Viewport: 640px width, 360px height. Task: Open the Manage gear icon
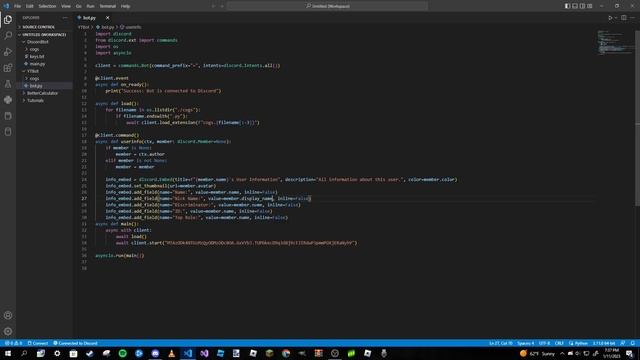8,331
